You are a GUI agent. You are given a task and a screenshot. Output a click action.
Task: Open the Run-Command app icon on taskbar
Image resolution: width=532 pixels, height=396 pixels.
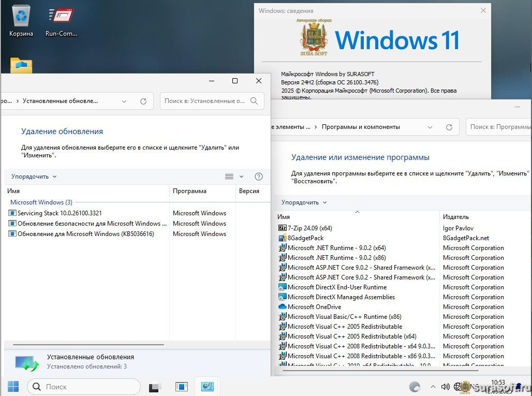(x=182, y=387)
